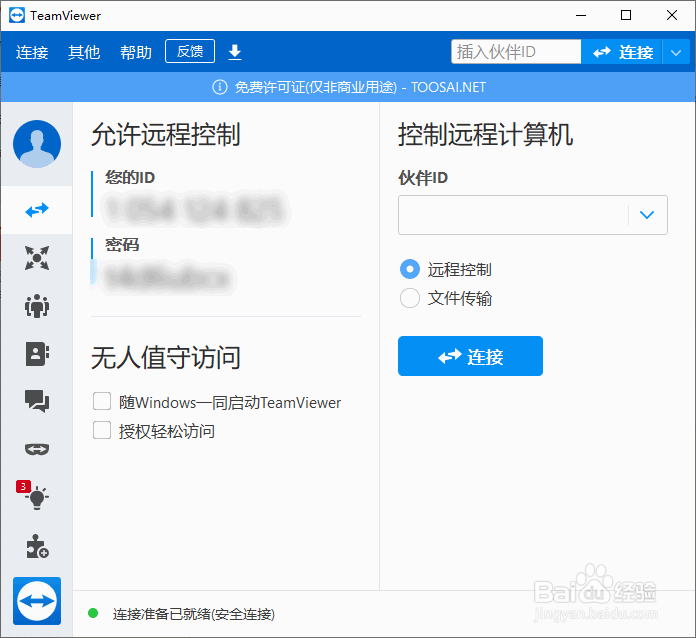Open the Remote Management sidebar icon
Viewport: 696px width, 638px height.
pyautogui.click(x=37, y=258)
